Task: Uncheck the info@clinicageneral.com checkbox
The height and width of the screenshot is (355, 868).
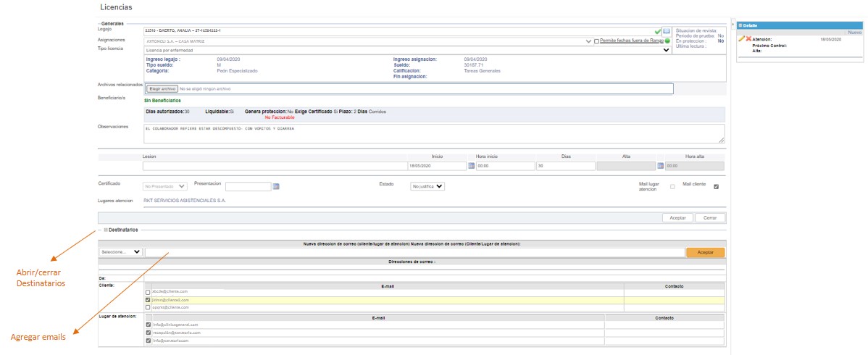Action: 148,325
